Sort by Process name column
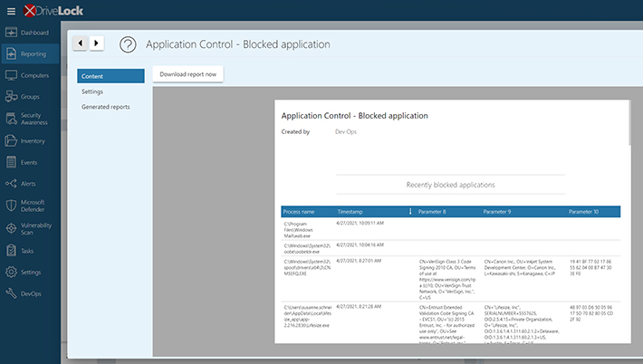This screenshot has height=364, width=643. (299, 212)
